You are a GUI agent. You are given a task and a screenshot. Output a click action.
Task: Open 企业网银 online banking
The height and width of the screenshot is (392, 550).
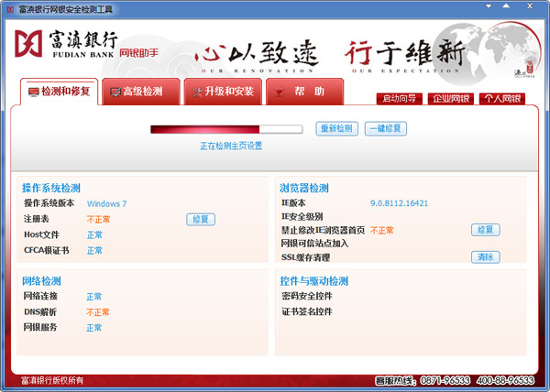point(452,99)
